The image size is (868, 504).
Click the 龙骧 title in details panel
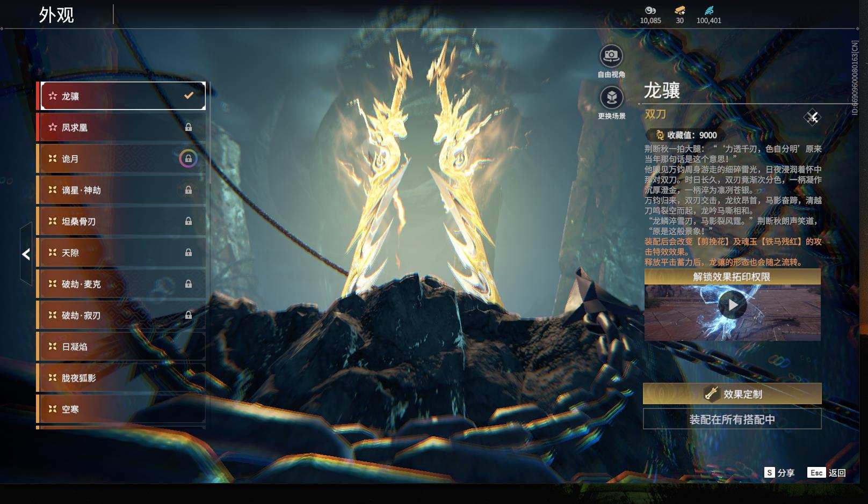[662, 90]
